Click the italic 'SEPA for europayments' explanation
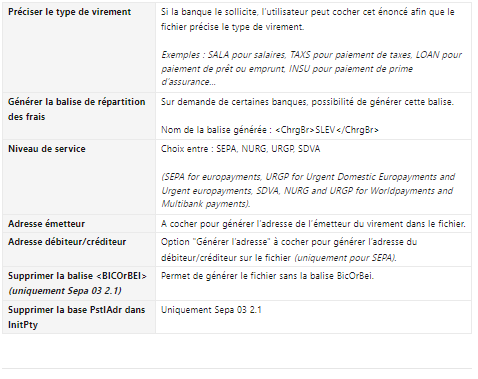The image size is (478, 379). click(308, 190)
